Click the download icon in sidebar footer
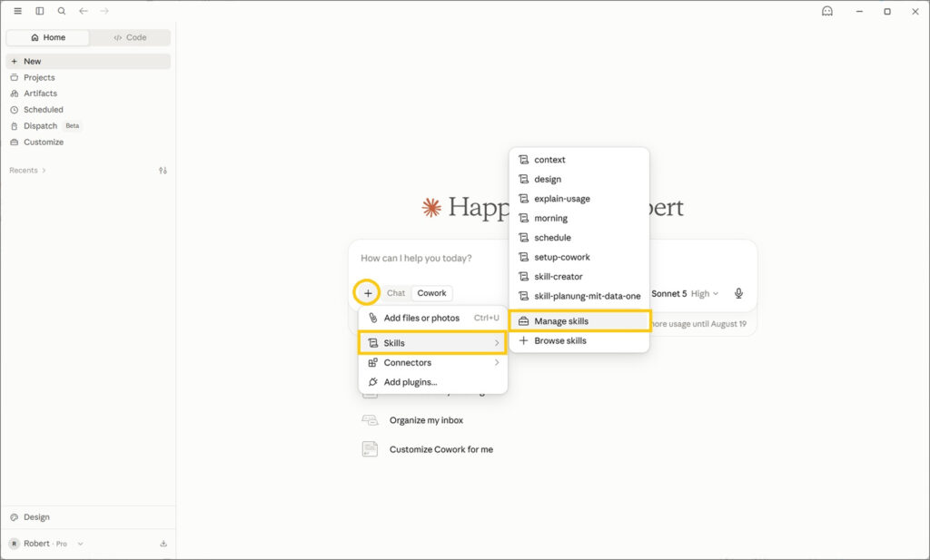Image resolution: width=930 pixels, height=560 pixels. 163,544
